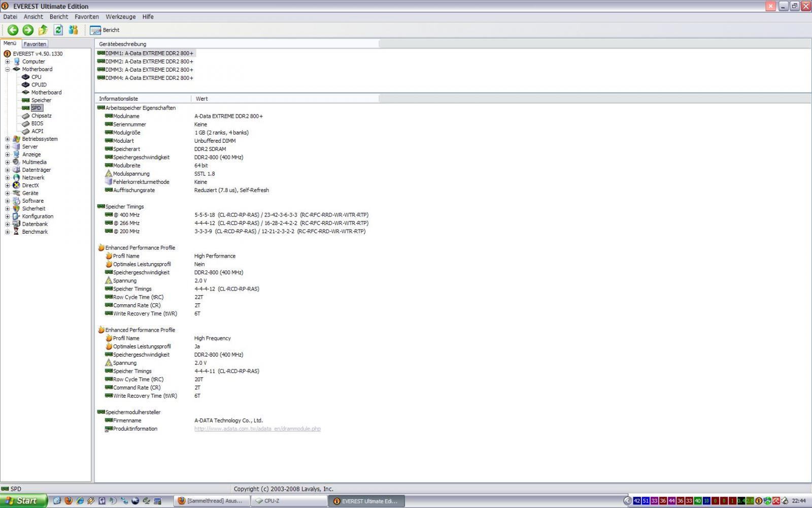Collapse the Motherboard tree node
This screenshot has width=812, height=508.
click(x=8, y=69)
